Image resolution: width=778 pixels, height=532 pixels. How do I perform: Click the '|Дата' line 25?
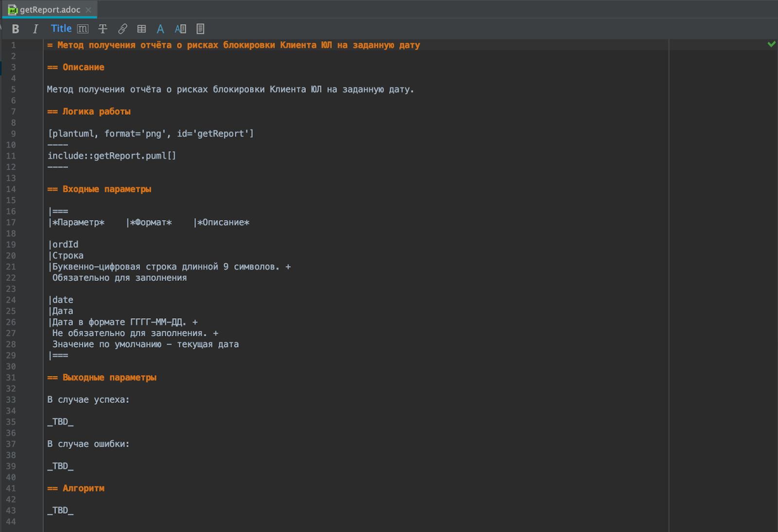point(61,311)
